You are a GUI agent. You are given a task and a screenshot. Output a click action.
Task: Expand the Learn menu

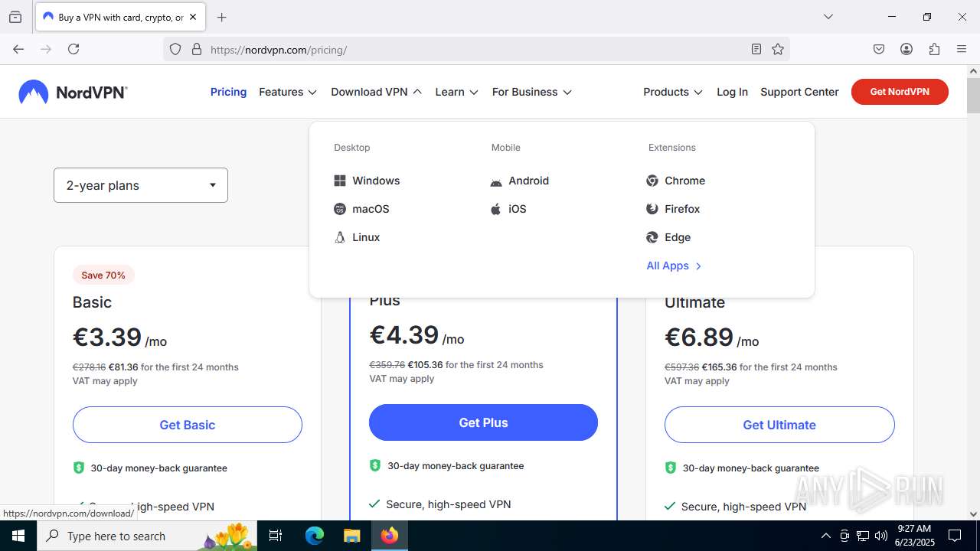pyautogui.click(x=457, y=92)
